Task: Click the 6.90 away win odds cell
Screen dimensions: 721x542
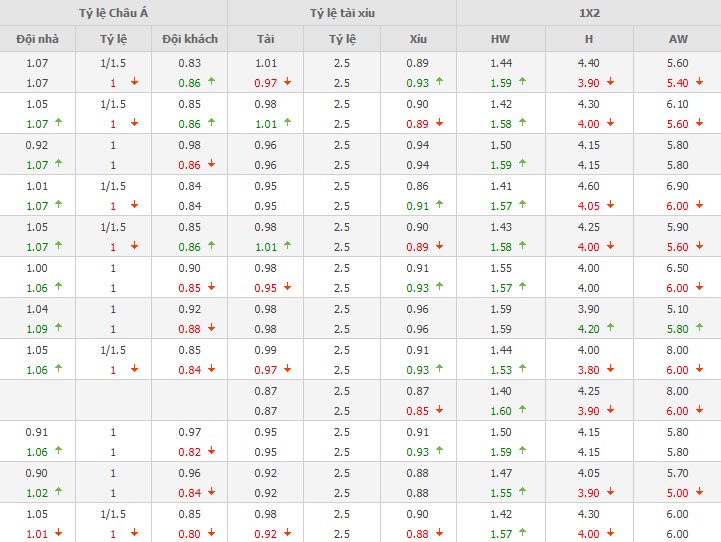Action: [677, 185]
